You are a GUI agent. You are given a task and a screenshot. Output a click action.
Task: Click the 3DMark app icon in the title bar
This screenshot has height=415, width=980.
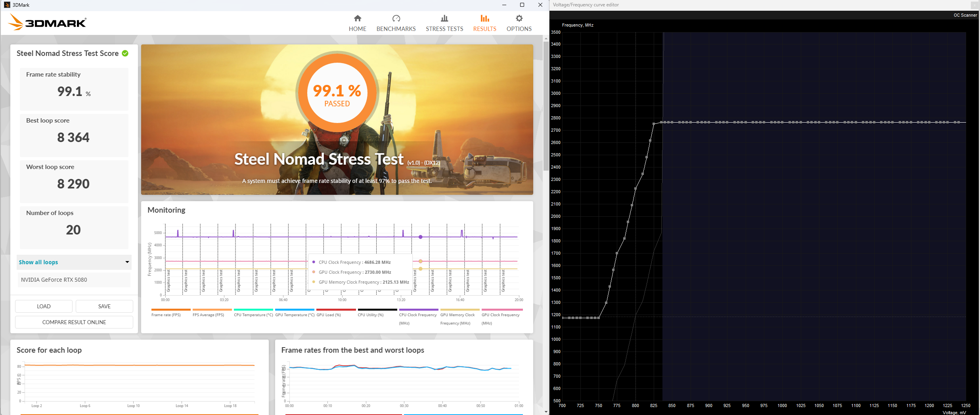(7, 5)
